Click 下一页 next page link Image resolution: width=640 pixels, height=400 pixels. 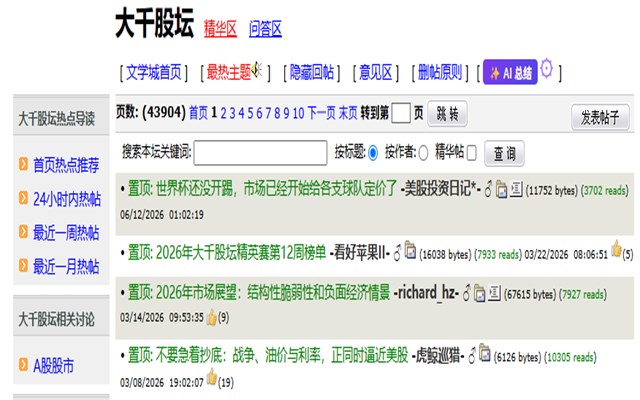[x=322, y=113]
